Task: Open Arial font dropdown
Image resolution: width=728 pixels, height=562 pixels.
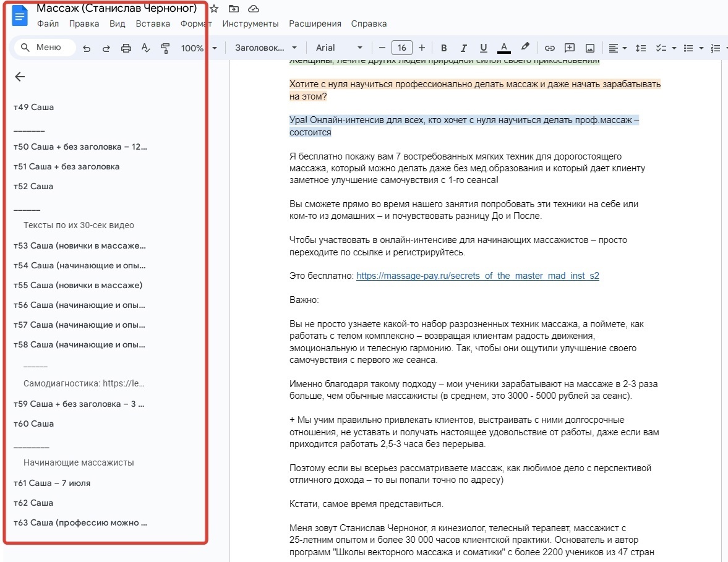Action: click(x=339, y=48)
